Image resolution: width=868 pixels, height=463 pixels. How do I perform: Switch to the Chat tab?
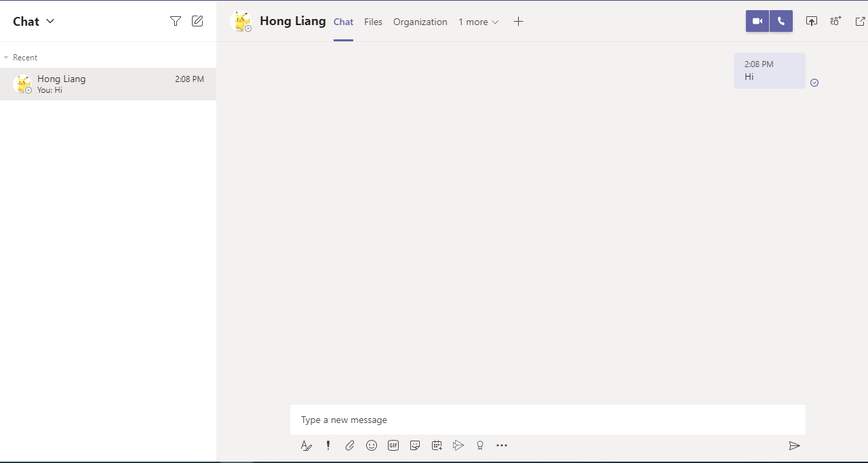click(x=343, y=22)
